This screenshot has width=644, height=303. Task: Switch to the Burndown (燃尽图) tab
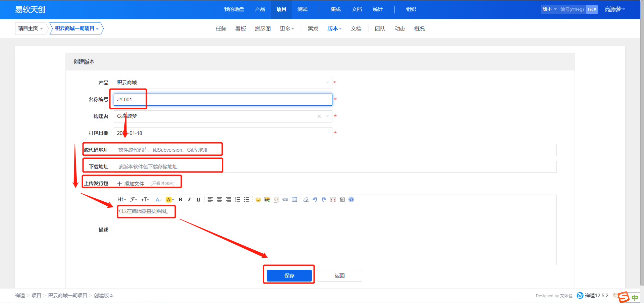(263, 29)
